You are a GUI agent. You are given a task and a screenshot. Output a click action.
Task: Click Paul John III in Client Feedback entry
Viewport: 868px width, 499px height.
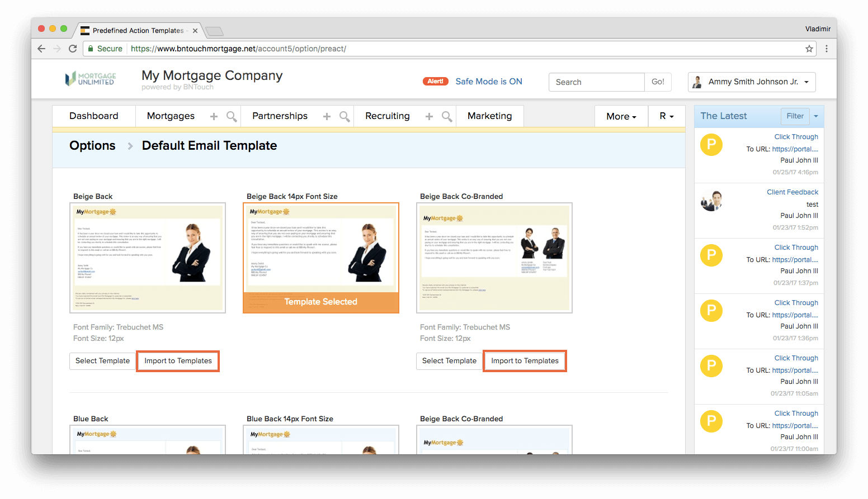pyautogui.click(x=799, y=216)
